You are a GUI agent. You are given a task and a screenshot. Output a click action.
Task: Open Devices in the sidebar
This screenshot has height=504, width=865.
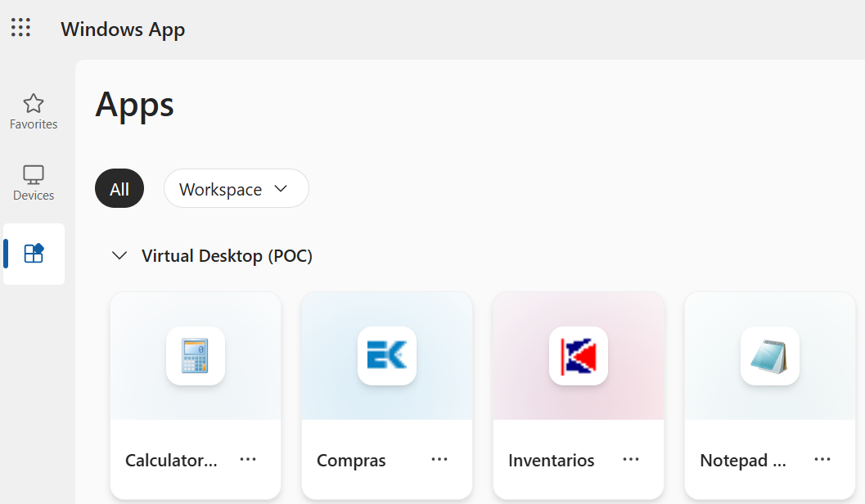pyautogui.click(x=34, y=183)
